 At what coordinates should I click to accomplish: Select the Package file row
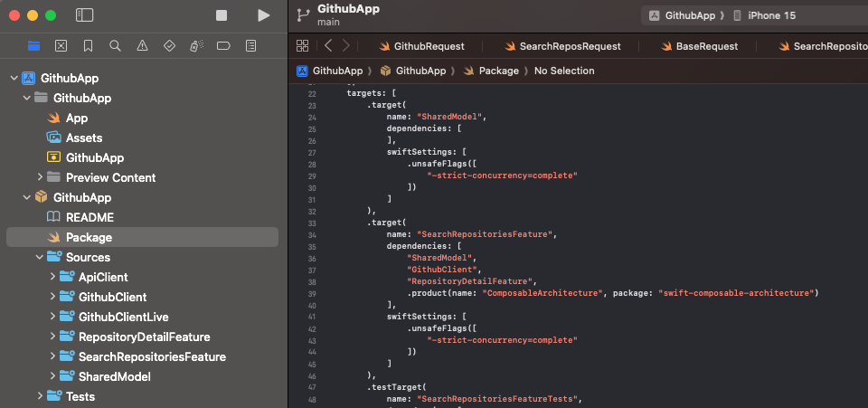click(142, 238)
